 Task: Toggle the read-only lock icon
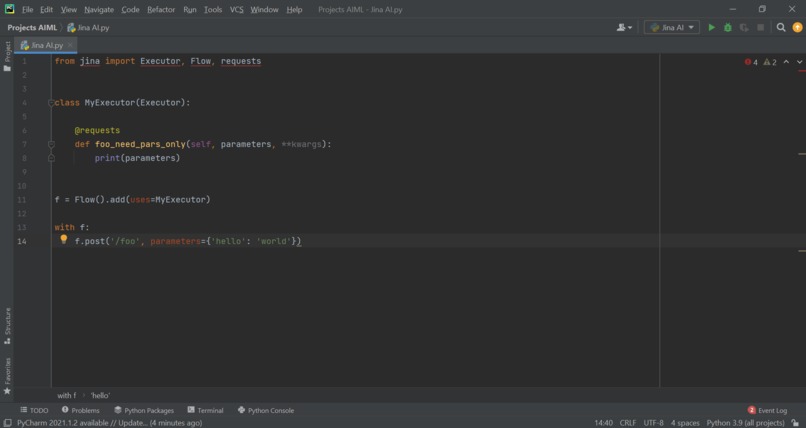(795, 423)
